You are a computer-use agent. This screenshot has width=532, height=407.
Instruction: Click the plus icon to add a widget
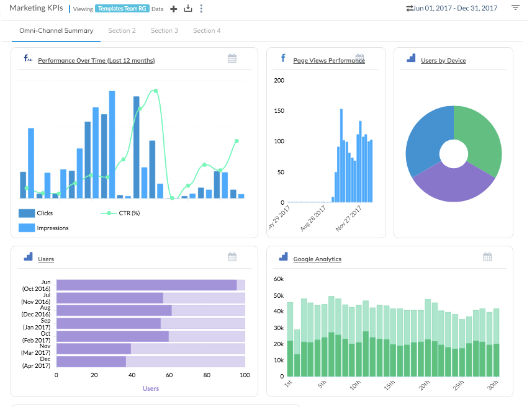[x=173, y=9]
